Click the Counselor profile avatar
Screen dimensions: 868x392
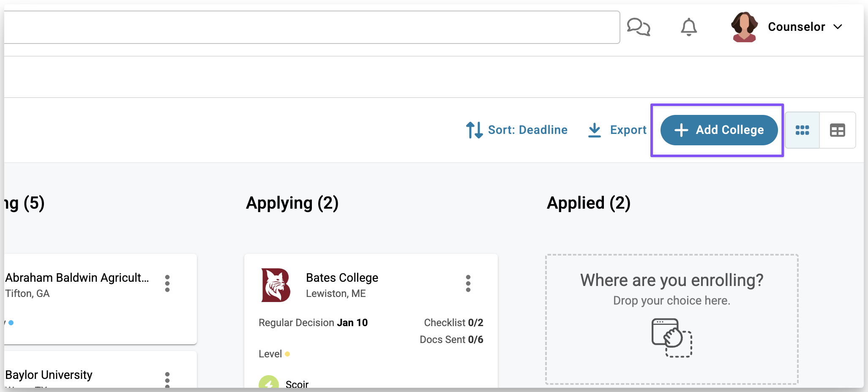pyautogui.click(x=744, y=27)
